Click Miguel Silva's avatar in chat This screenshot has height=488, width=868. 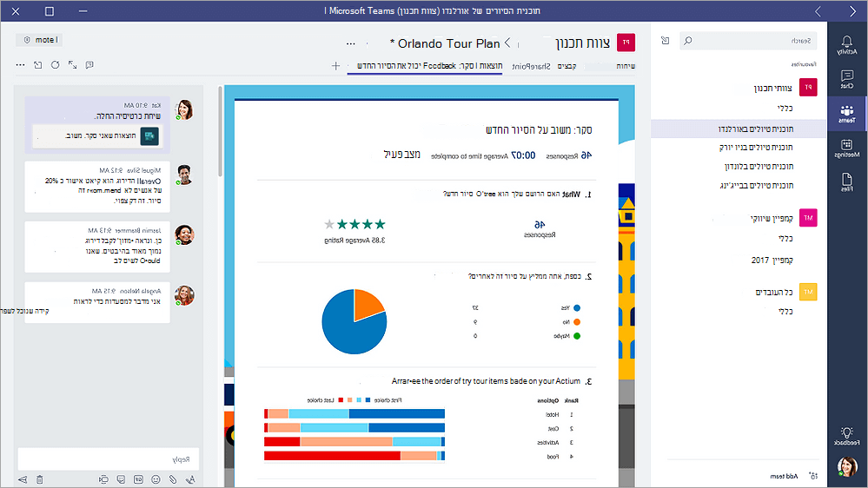point(185,175)
